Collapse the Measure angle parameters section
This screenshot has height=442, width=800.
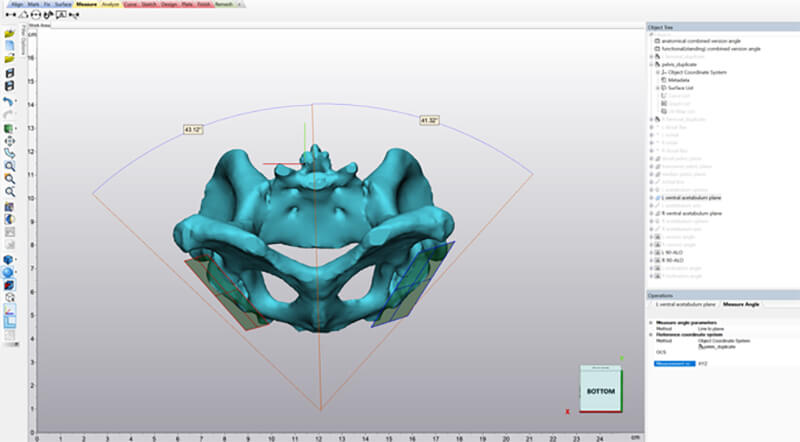(651, 322)
